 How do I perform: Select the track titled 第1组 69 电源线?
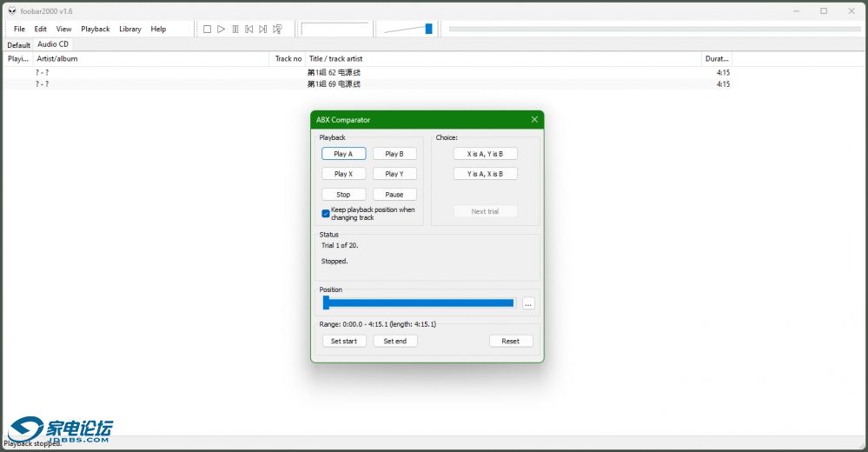pyautogui.click(x=334, y=84)
